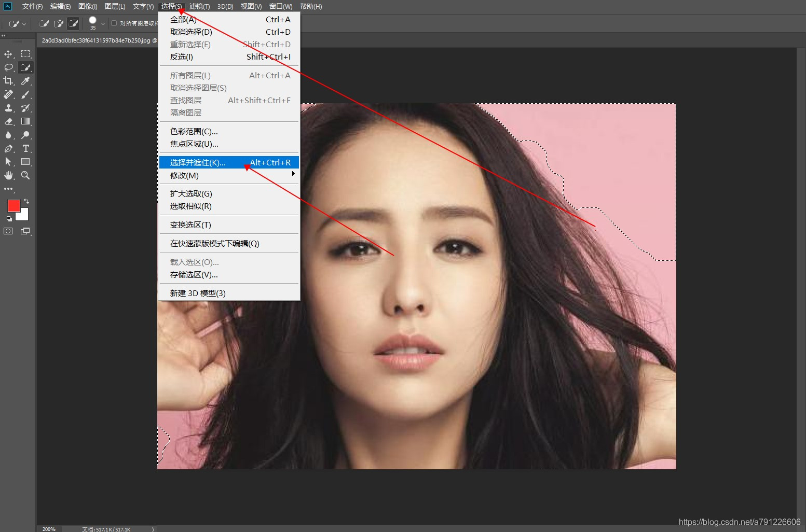This screenshot has width=806, height=532.
Task: Select the Pen tool
Action: pyautogui.click(x=8, y=148)
